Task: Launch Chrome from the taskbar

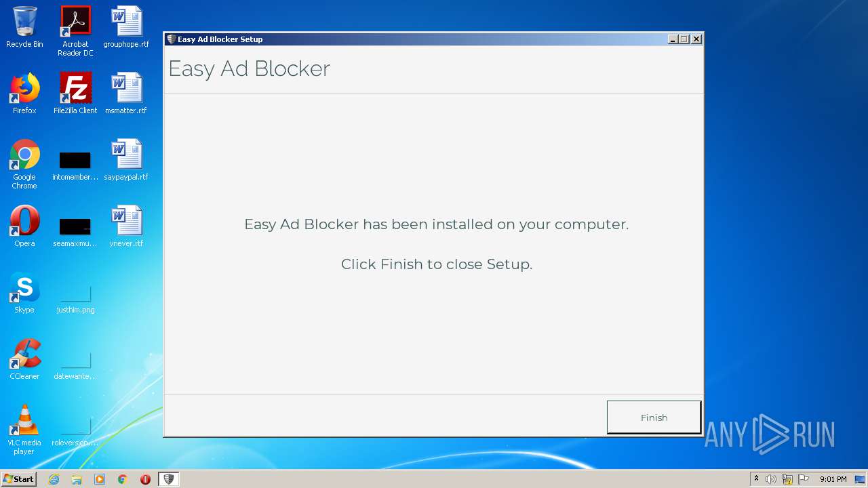Action: [x=123, y=479]
